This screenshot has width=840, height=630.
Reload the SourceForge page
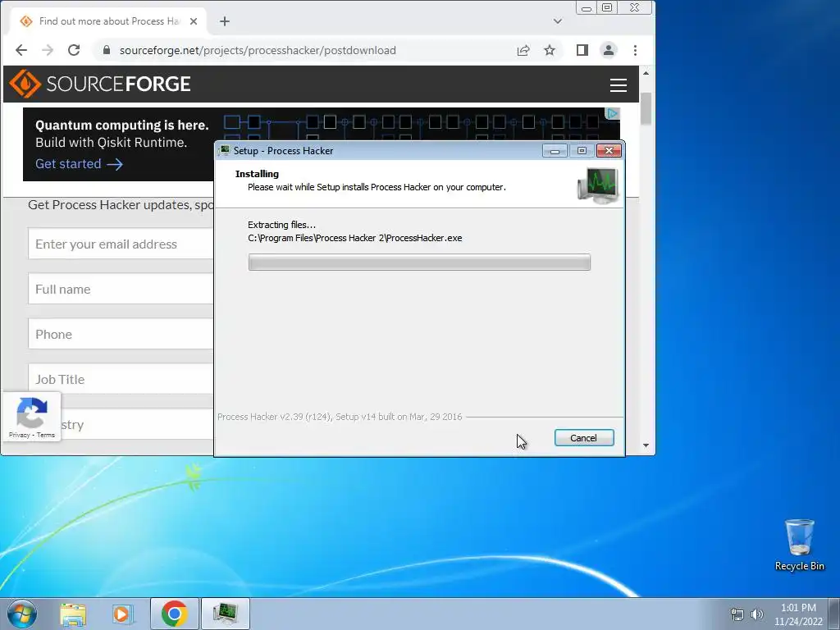[74, 50]
